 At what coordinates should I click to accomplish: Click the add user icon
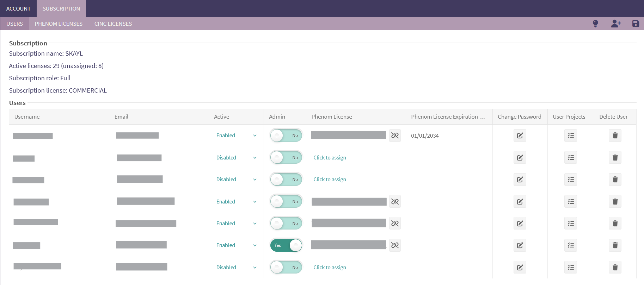615,24
